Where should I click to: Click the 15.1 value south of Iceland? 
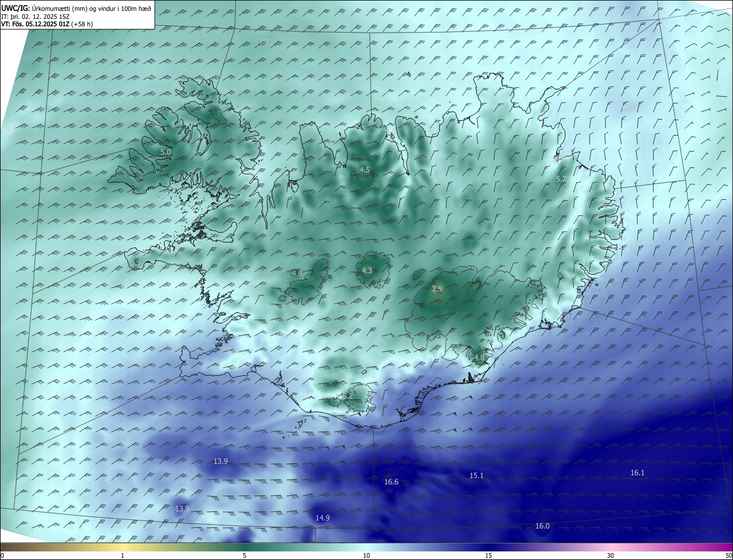pyautogui.click(x=476, y=475)
